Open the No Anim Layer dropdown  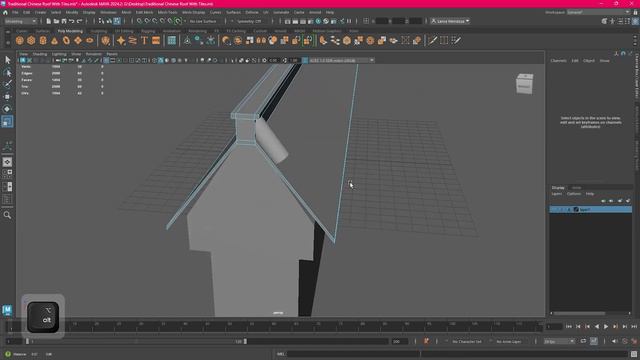[509, 341]
